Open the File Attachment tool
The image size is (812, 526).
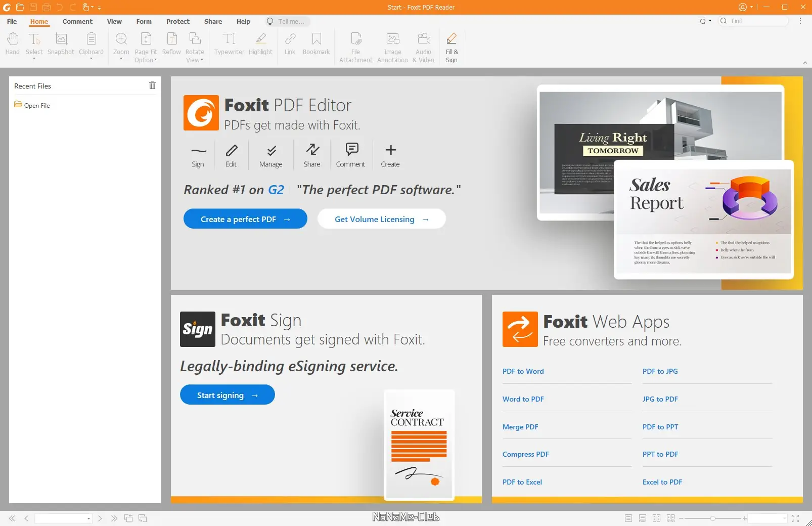point(356,48)
